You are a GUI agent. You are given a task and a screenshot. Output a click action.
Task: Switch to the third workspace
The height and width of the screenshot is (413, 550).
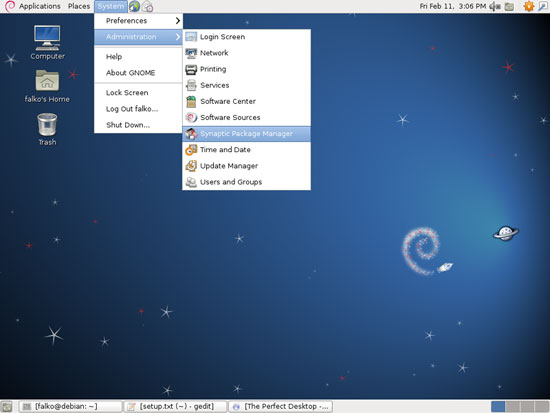point(527,407)
